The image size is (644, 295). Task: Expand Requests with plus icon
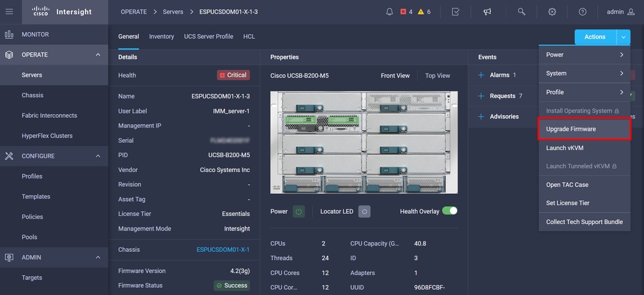click(482, 96)
